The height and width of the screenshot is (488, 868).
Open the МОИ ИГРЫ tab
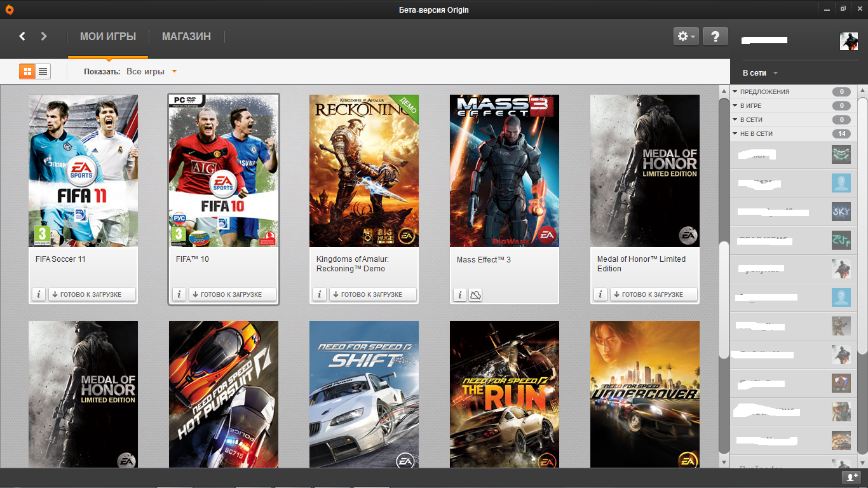[x=108, y=37]
